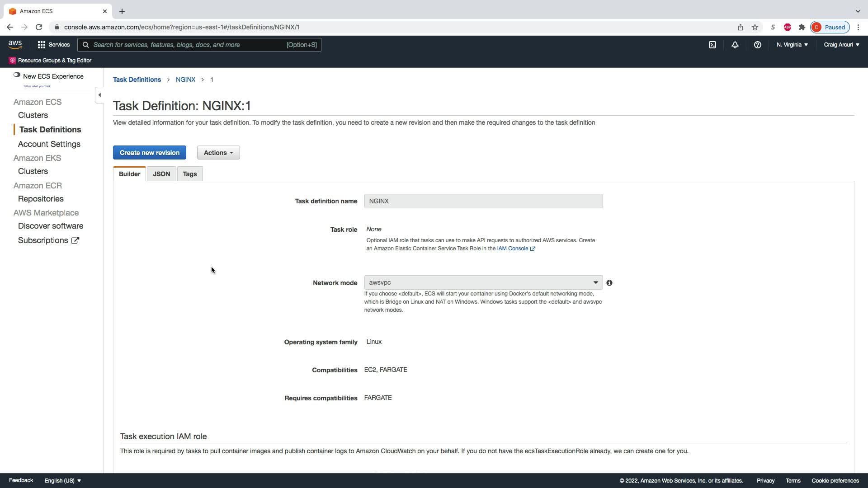Click Create new revision button
This screenshot has height=488, width=868.
pos(149,153)
